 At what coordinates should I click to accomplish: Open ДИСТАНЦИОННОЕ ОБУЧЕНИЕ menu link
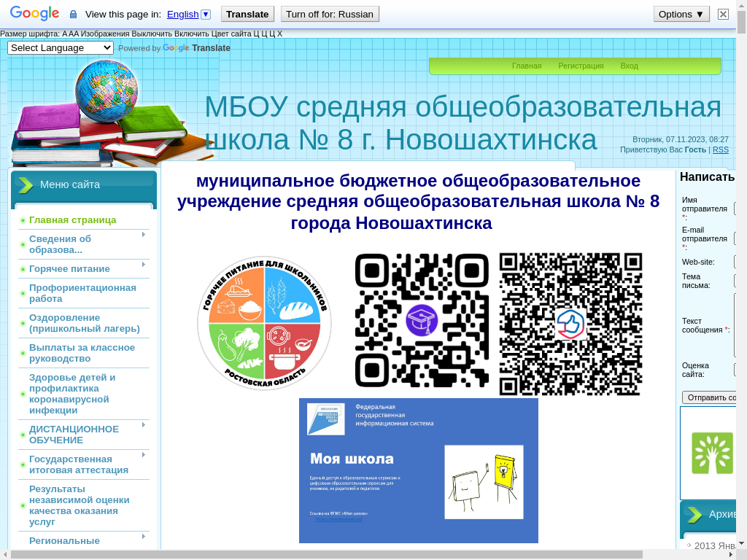(74, 435)
